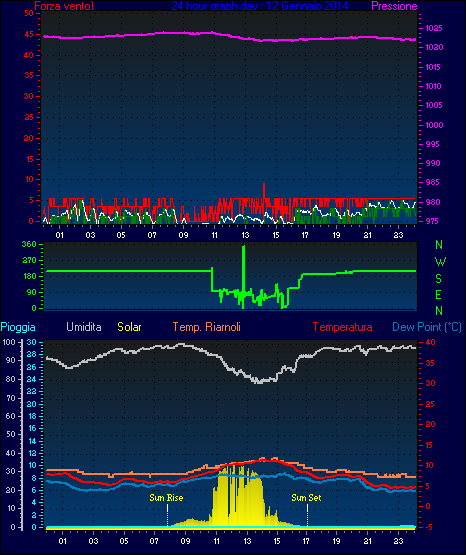Click the 90 wind direction degree label
This screenshot has width=466, height=555.
pyautogui.click(x=32, y=293)
